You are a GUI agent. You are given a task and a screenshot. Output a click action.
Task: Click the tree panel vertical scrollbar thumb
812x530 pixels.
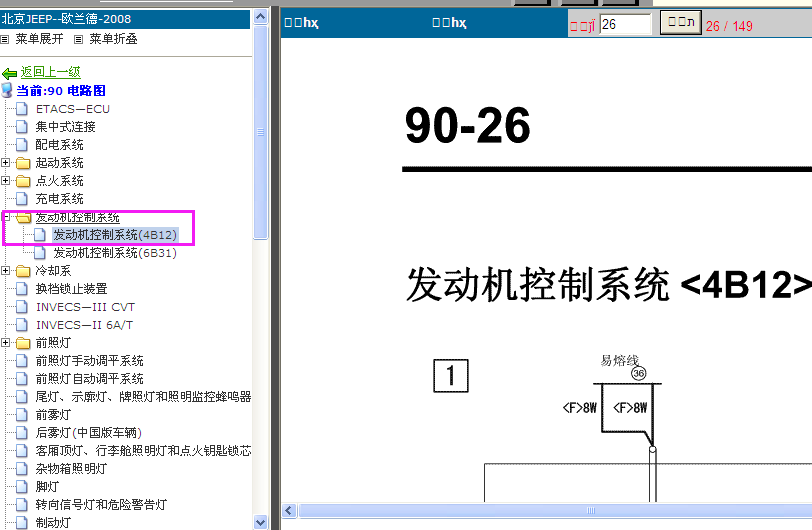click(260, 132)
